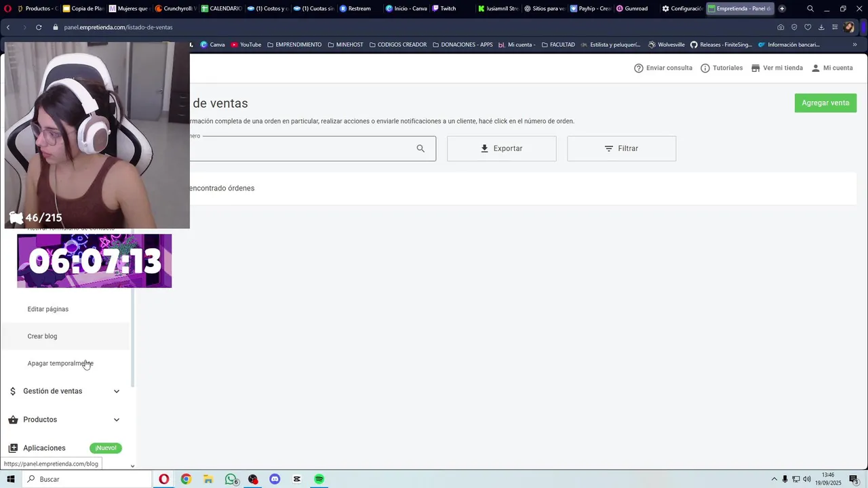Open the downloads icon in the browser toolbar

821,27
